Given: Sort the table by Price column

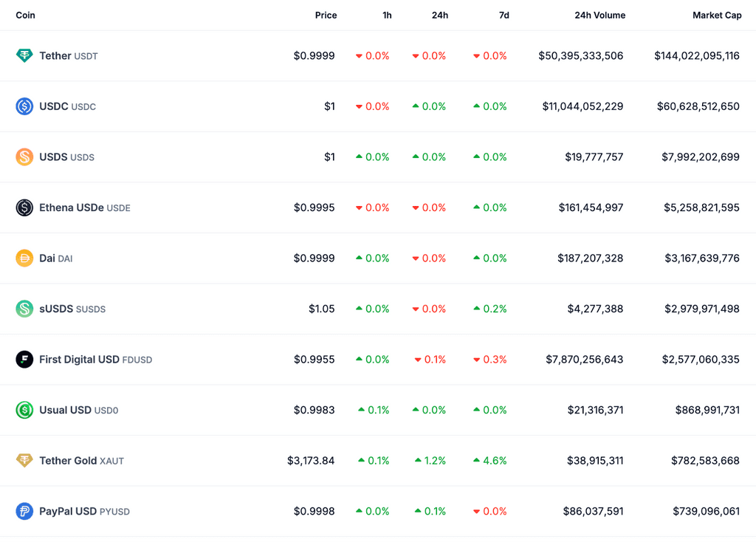Looking at the screenshot, I should [326, 16].
